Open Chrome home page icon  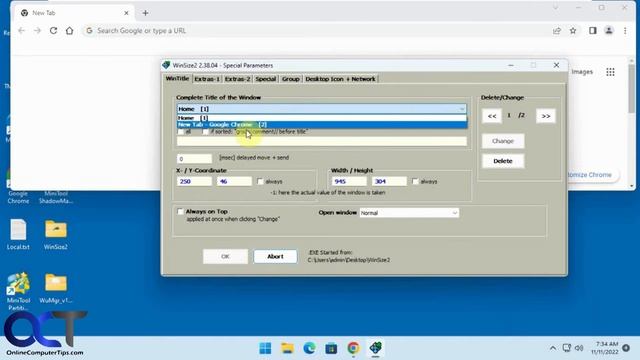[x=69, y=31]
